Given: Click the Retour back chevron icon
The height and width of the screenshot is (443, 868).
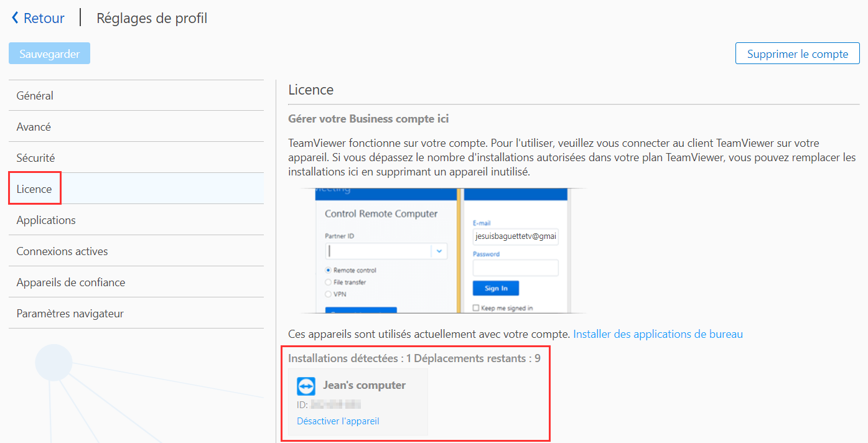Looking at the screenshot, I should (15, 18).
